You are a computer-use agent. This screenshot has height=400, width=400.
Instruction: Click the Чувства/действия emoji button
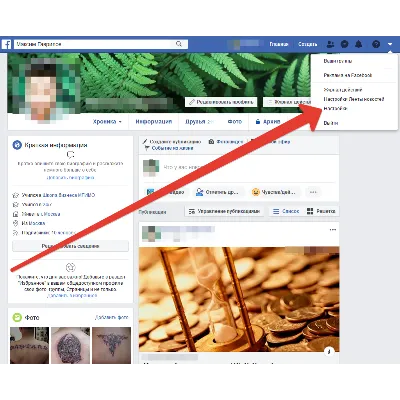[274, 192]
